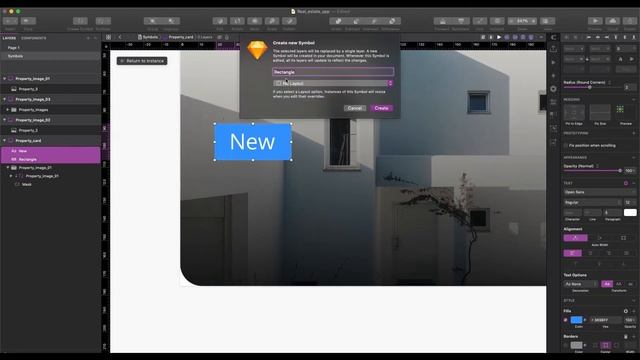Open the Regular font weight dropdown
The height and width of the screenshot is (360, 640).
point(592,202)
